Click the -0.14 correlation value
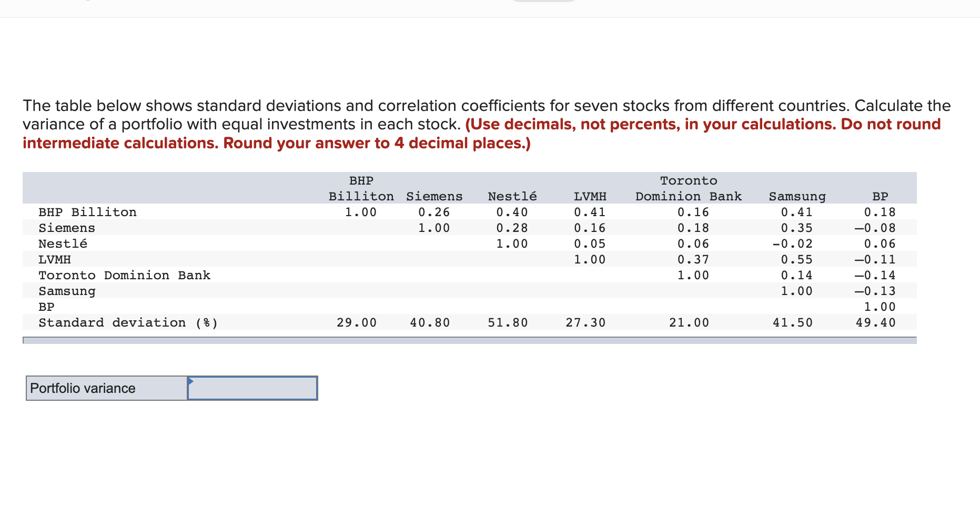 pos(875,275)
